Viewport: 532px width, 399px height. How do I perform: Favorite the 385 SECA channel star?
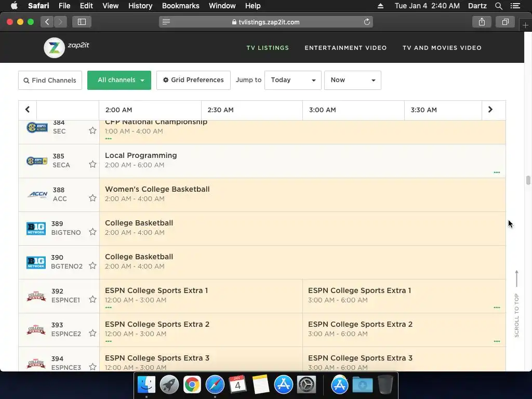(x=92, y=164)
